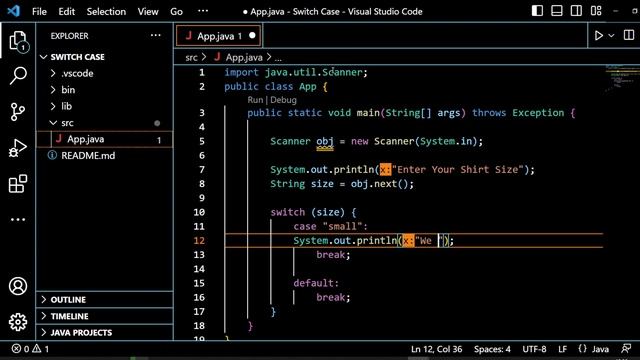Toggle the primary side bar layout icon

[537, 11]
